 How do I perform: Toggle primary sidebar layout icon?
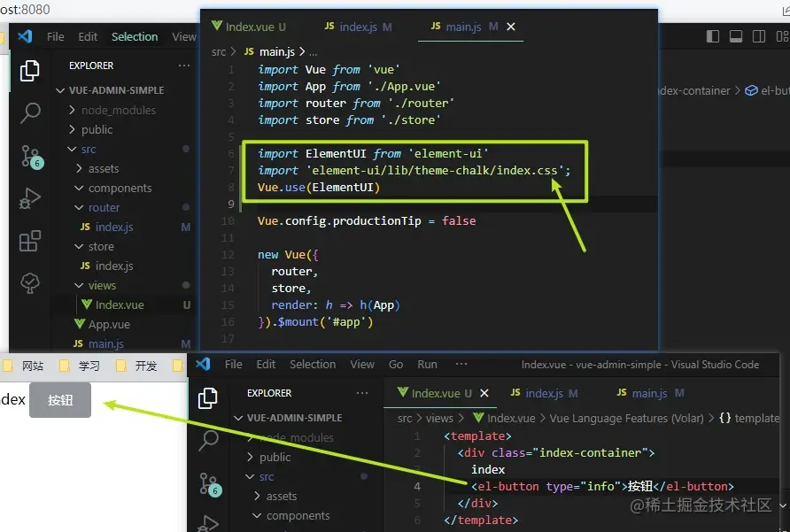click(712, 36)
